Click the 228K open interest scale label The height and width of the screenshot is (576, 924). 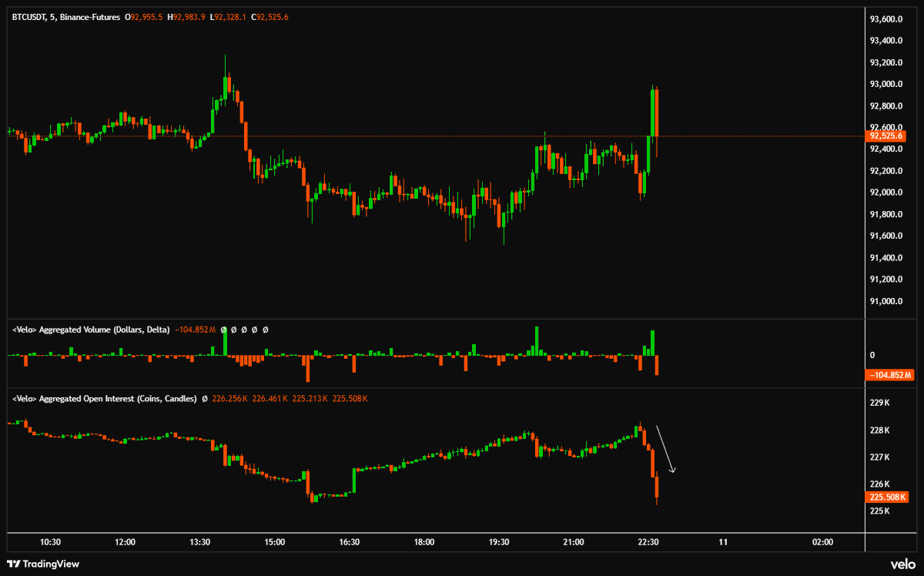879,430
